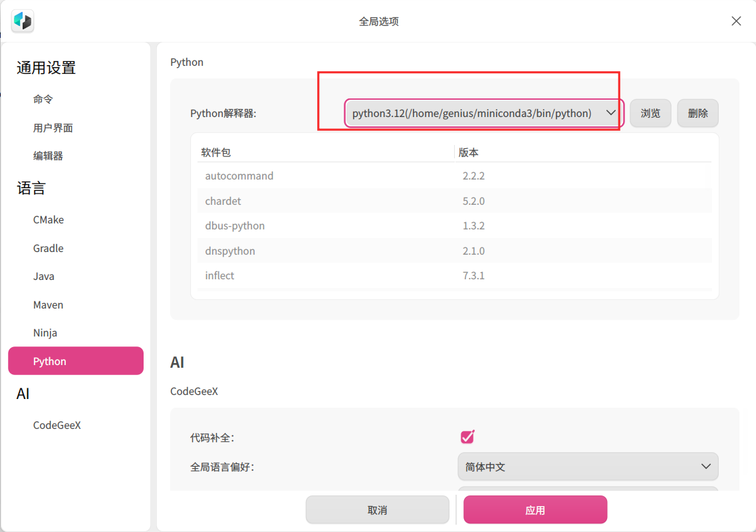The image size is (756, 532).
Task: Click version 5.2.0 cell
Action: tap(473, 201)
